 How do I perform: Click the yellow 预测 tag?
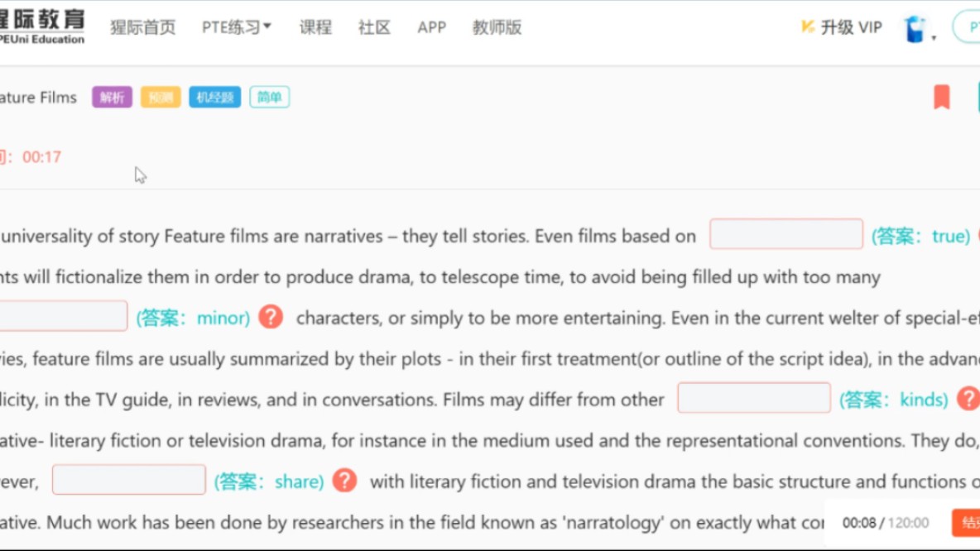[x=161, y=98]
